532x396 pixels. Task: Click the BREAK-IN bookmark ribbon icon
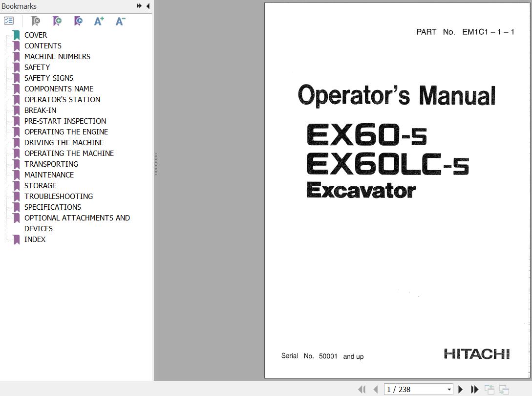click(x=17, y=110)
